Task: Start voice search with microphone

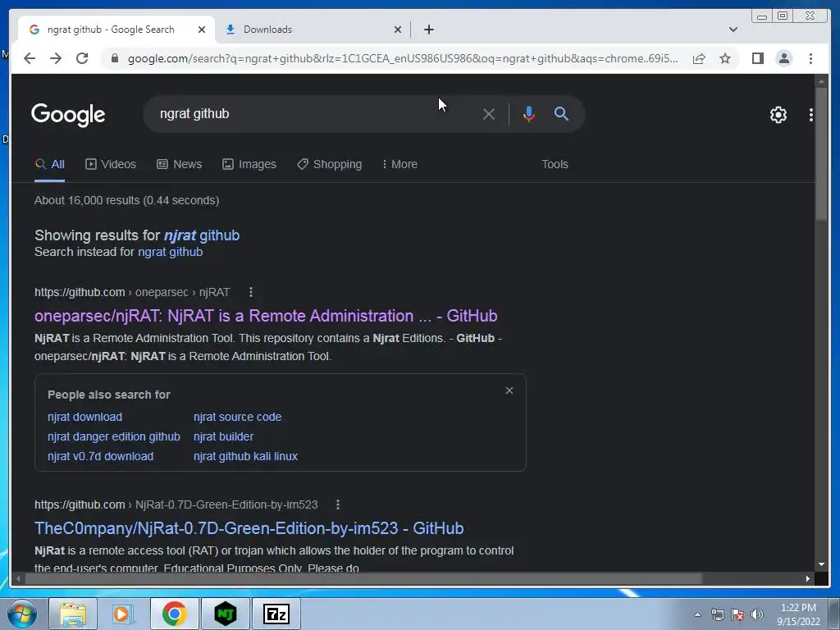Action: [529, 114]
